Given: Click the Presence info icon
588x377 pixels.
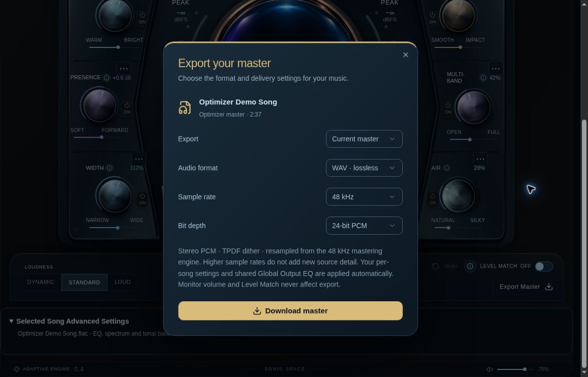Looking at the screenshot, I should [x=106, y=78].
